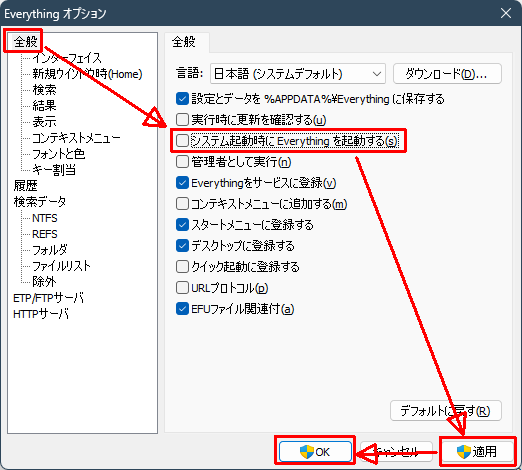Uncheck EFUファイル関連付 checkbox
Viewport: 522px width, 470px height.
[182, 309]
